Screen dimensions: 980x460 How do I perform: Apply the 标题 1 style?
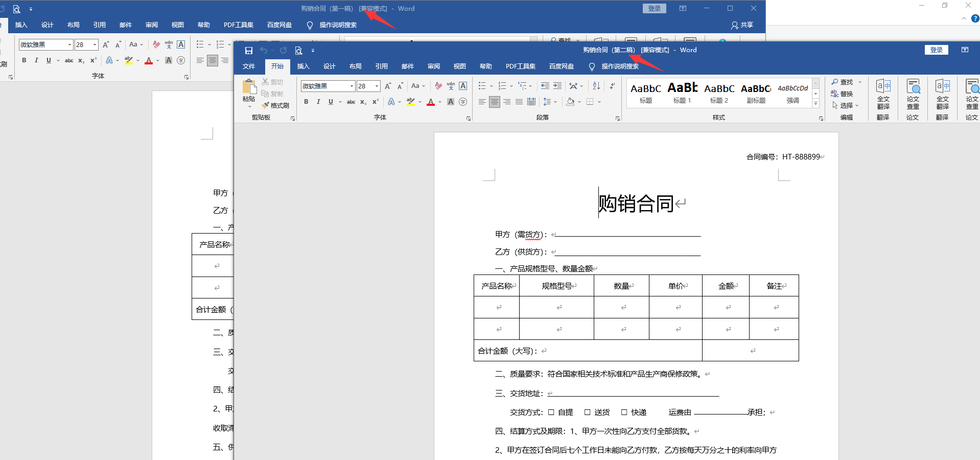682,93
